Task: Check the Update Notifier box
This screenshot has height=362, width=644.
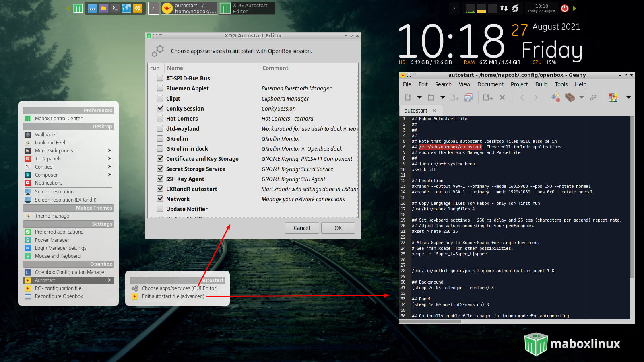Action: click(160, 209)
